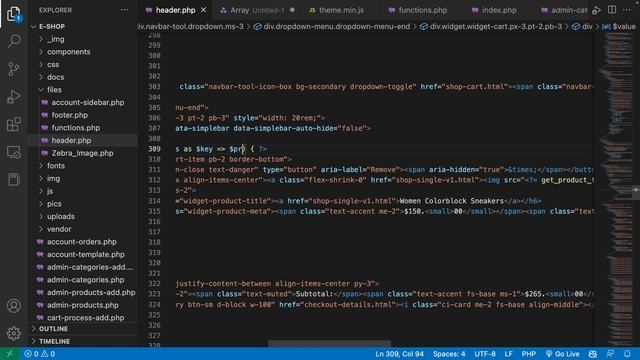Expand the uploads folder
This screenshot has width=640, height=360.
60,216
